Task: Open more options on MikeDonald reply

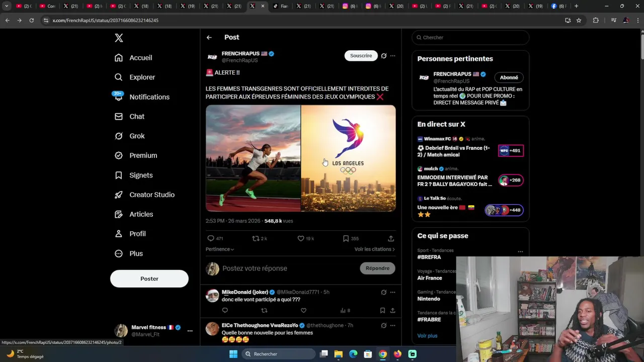Action: point(393,292)
